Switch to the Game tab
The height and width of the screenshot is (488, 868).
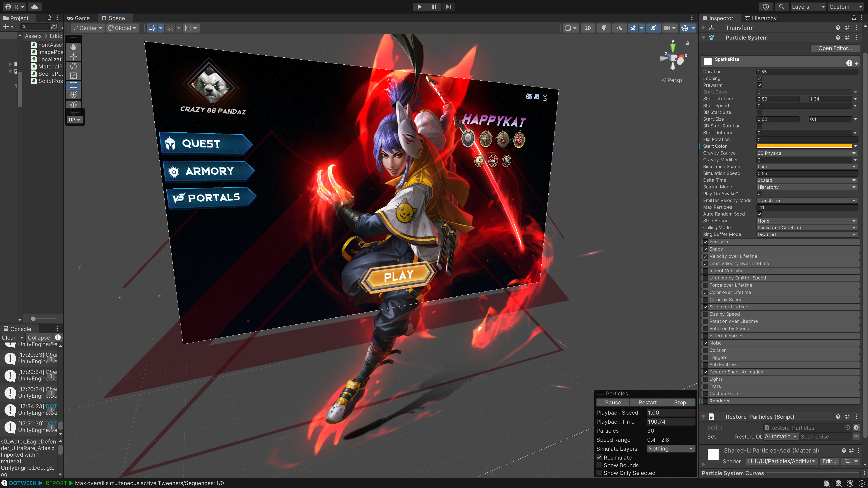tap(79, 18)
